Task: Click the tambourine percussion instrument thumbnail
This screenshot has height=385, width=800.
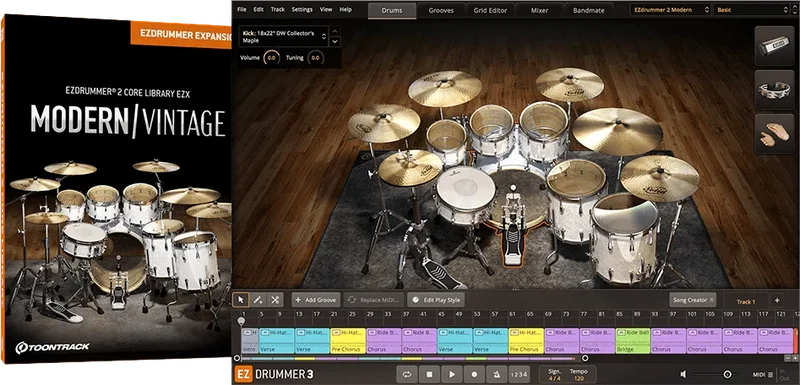Action: click(x=774, y=90)
